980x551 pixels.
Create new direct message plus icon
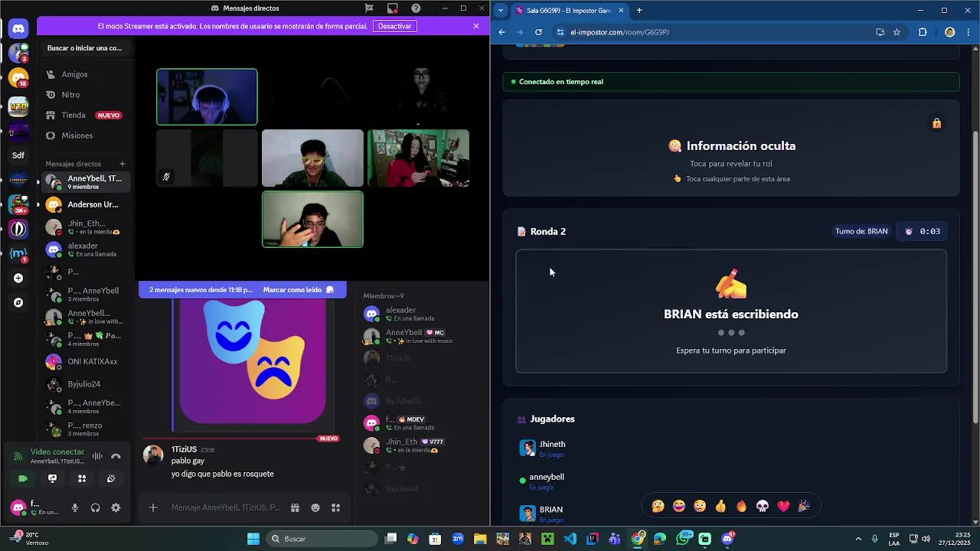pos(122,164)
